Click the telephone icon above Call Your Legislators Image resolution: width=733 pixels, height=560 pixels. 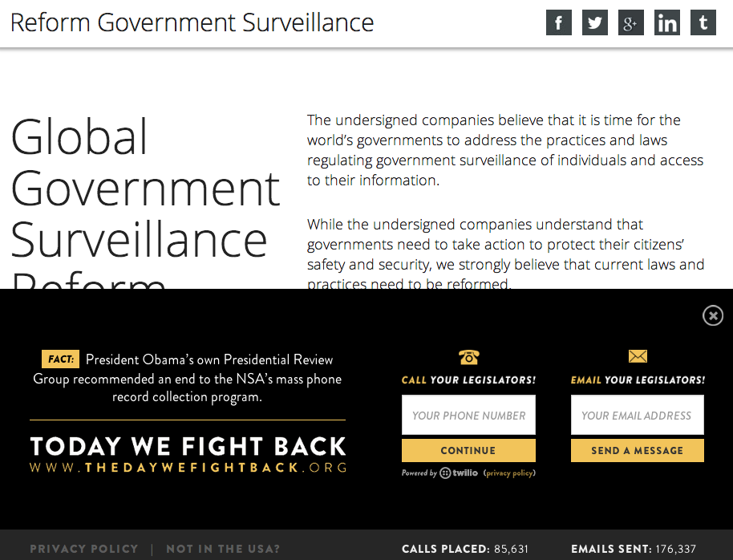(x=468, y=357)
